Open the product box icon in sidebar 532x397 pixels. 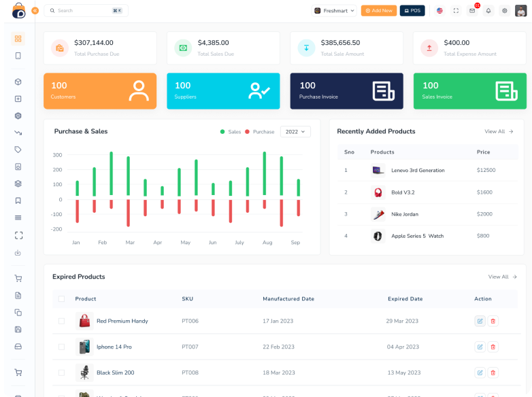[x=18, y=82]
